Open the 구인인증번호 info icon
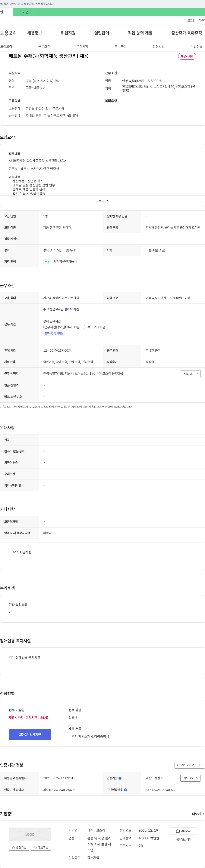The image size is (205, 868). point(125,790)
